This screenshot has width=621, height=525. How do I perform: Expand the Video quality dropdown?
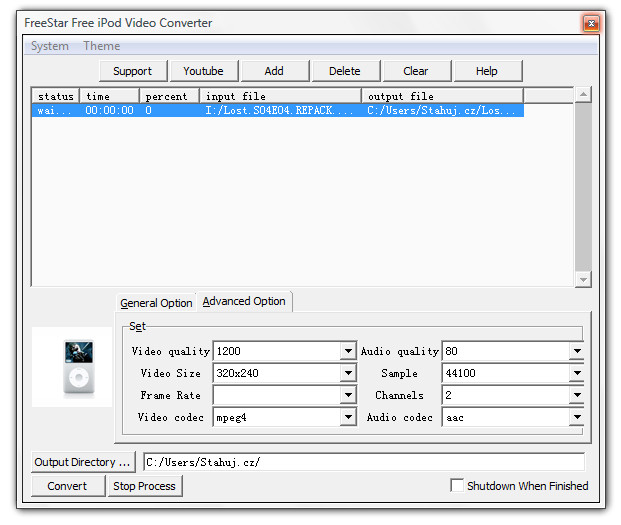[x=348, y=351]
